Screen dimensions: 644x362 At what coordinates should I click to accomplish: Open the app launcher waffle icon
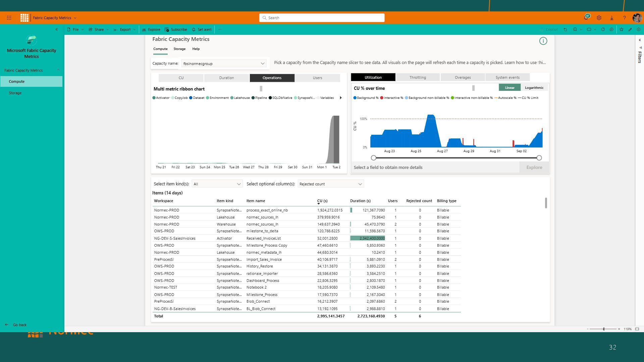pos(9,18)
